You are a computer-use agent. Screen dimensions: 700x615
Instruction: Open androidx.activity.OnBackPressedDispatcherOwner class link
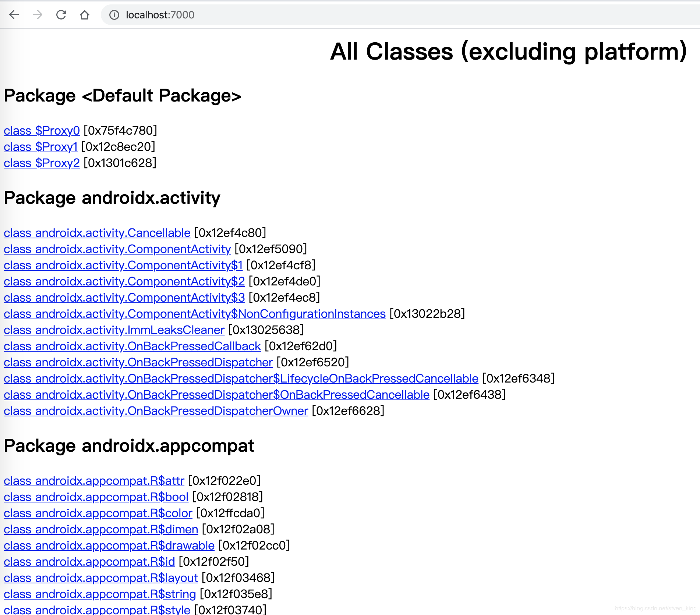coord(156,411)
